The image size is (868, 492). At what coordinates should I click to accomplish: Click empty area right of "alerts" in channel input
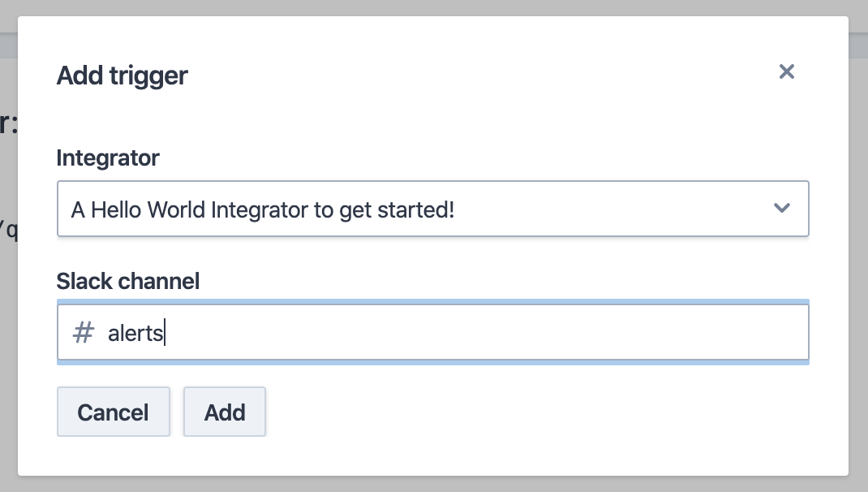pos(487,332)
